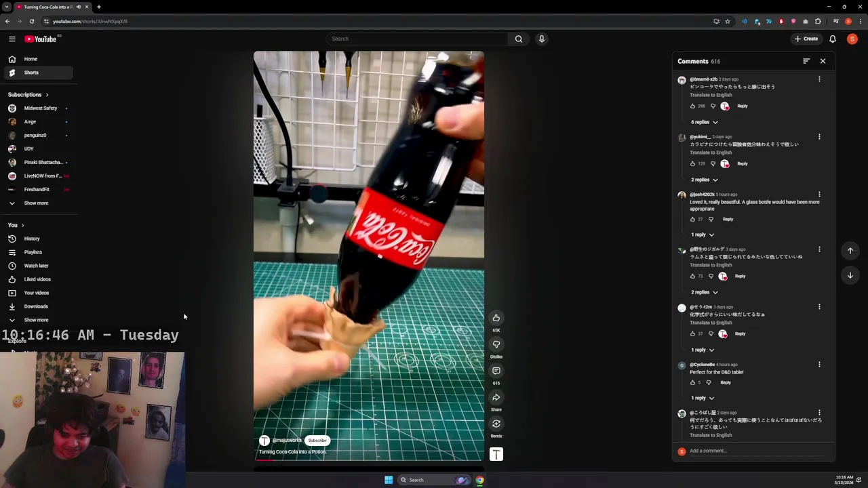Dislike the @CycloneBe comment
Image resolution: width=868 pixels, height=488 pixels.
click(x=709, y=382)
